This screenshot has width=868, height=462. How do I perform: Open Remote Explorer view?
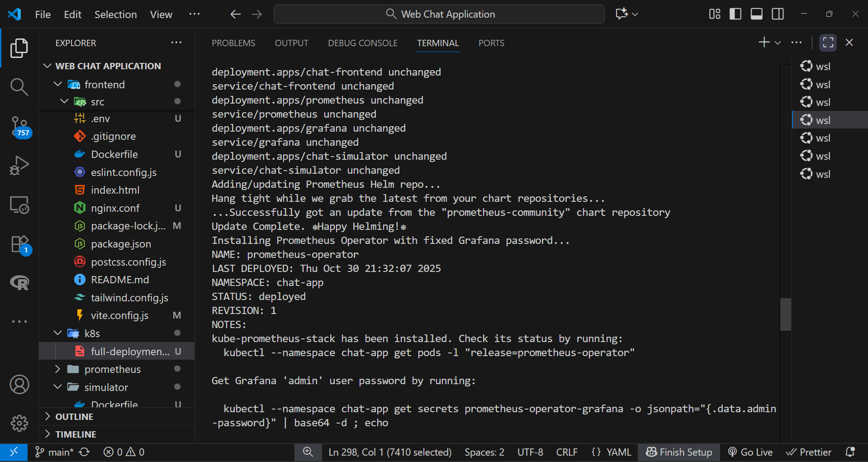tap(19, 205)
